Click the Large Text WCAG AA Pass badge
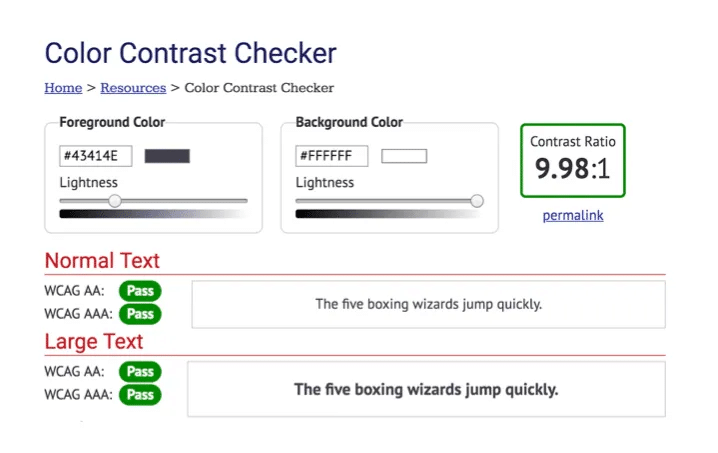This screenshot has height=453, width=718. [140, 371]
